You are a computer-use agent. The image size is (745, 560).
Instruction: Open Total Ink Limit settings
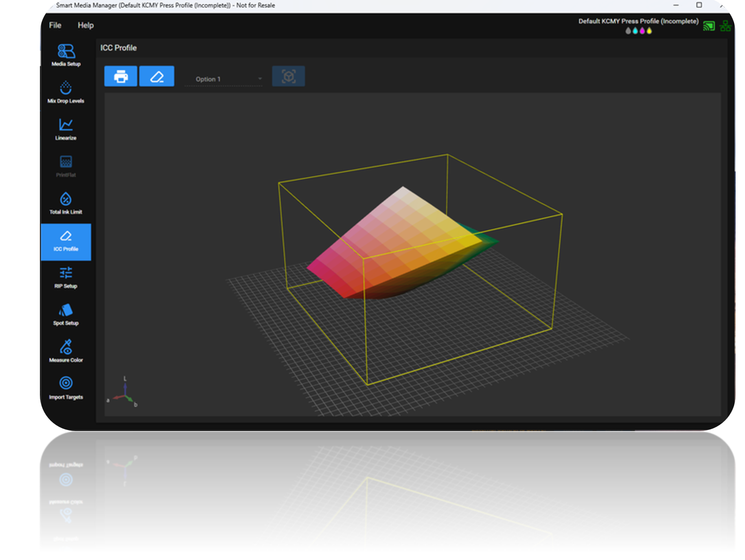coord(66,203)
